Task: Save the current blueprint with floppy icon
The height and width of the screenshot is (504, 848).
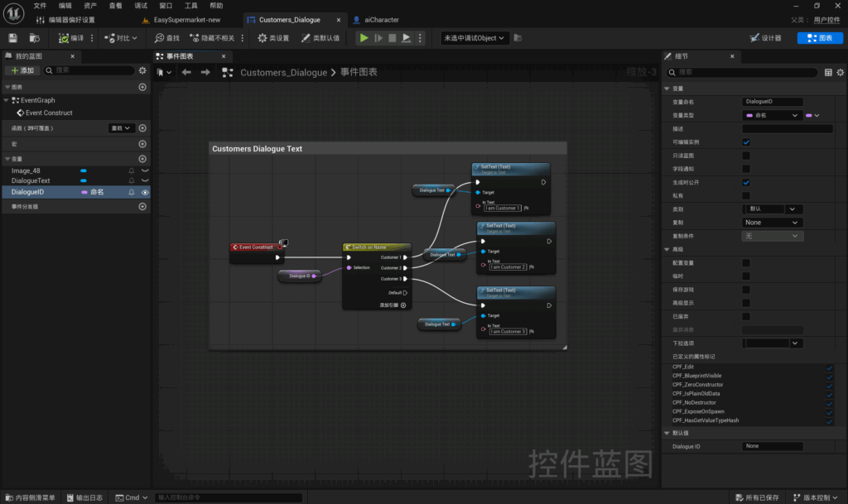Action: tap(13, 38)
